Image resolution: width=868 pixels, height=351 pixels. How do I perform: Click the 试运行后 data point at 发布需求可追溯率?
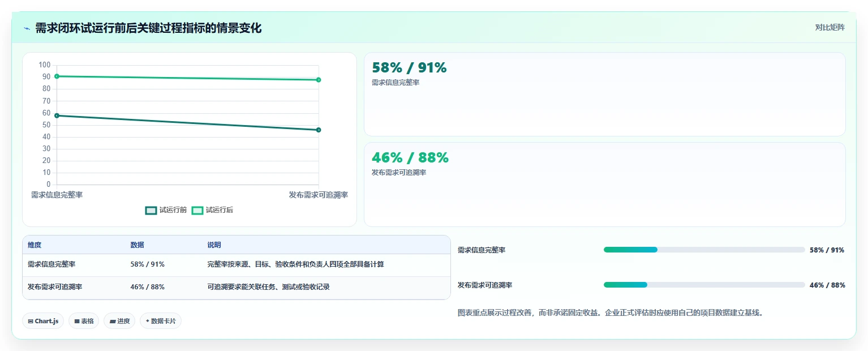coord(319,80)
